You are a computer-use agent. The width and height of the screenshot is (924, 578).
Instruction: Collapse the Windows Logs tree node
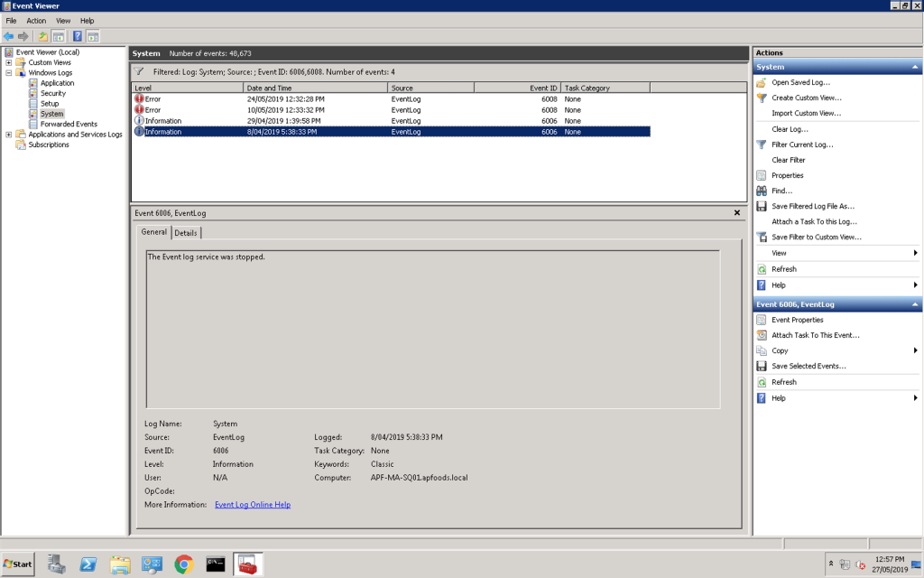(9, 73)
